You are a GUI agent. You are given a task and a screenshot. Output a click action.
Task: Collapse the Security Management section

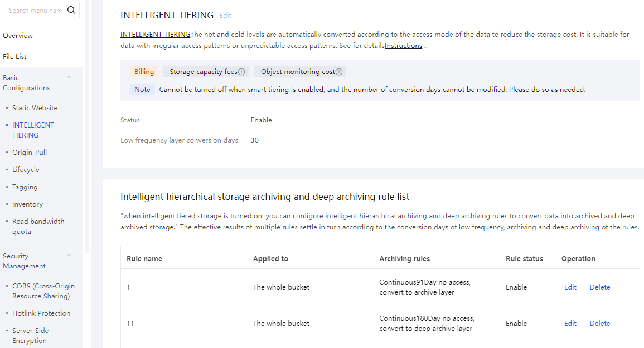pos(69,256)
